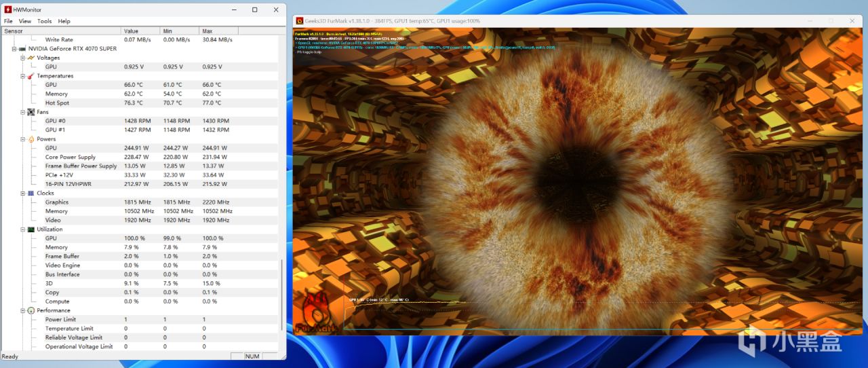Click the 10502 MHz Memory clock value
Viewport: 868px width, 368px height.
coord(139,211)
